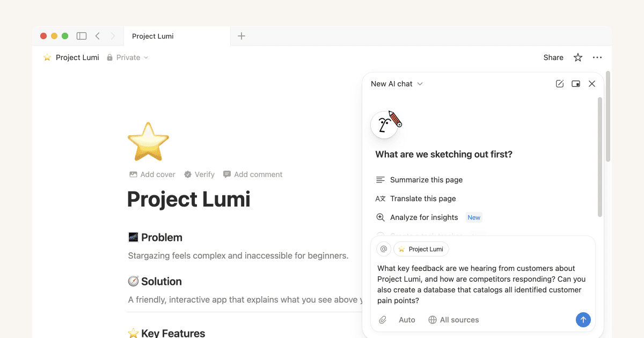Expand AI chat to side-by-side view
Screen dimensions: 644x338
576,84
